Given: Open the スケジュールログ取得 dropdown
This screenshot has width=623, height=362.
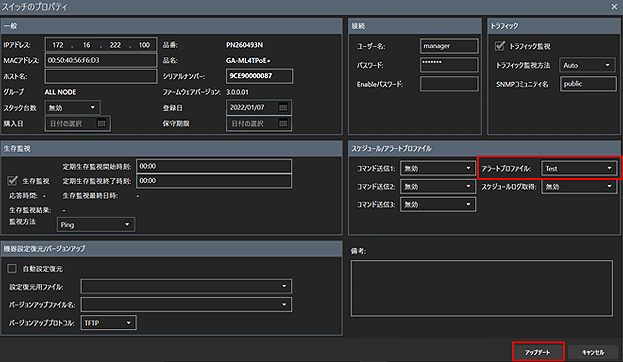Looking at the screenshot, I should click(x=579, y=186).
